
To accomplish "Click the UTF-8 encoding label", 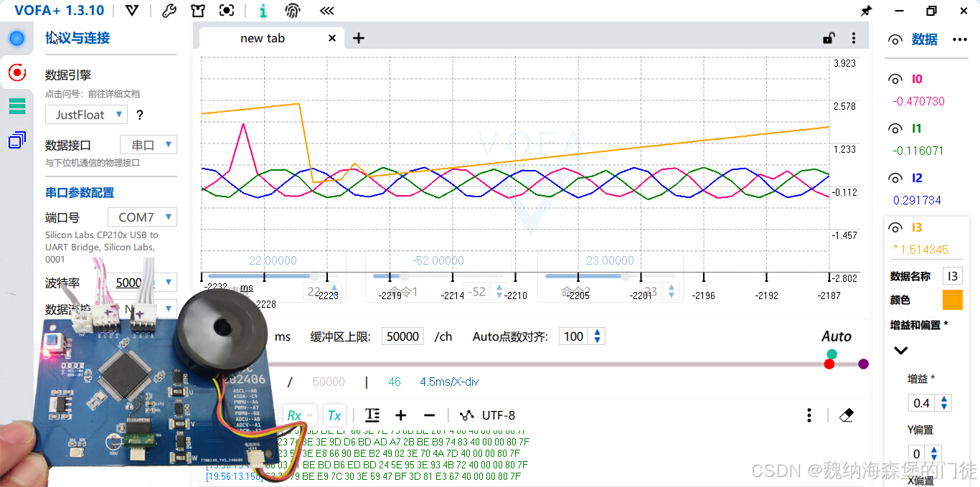I will tap(499, 415).
